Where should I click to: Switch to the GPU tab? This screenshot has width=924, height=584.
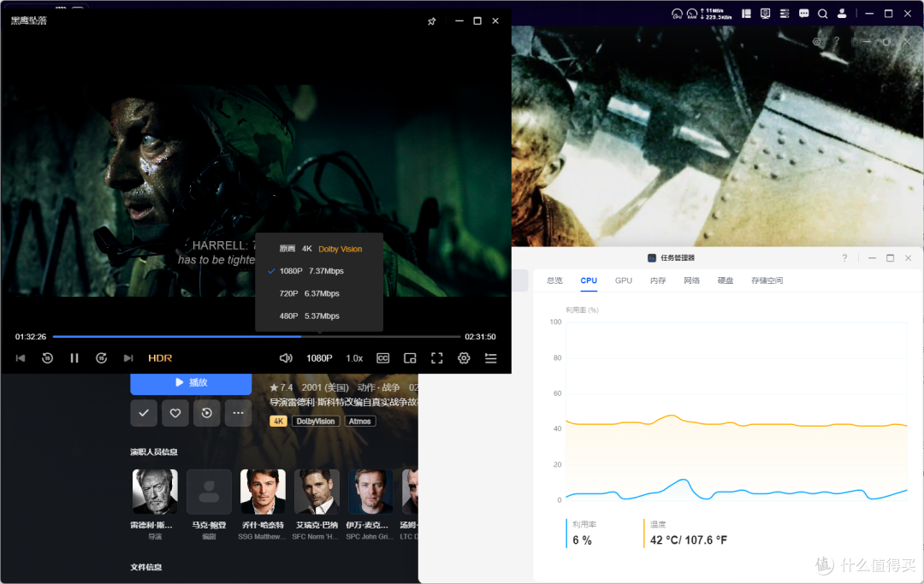coord(624,280)
